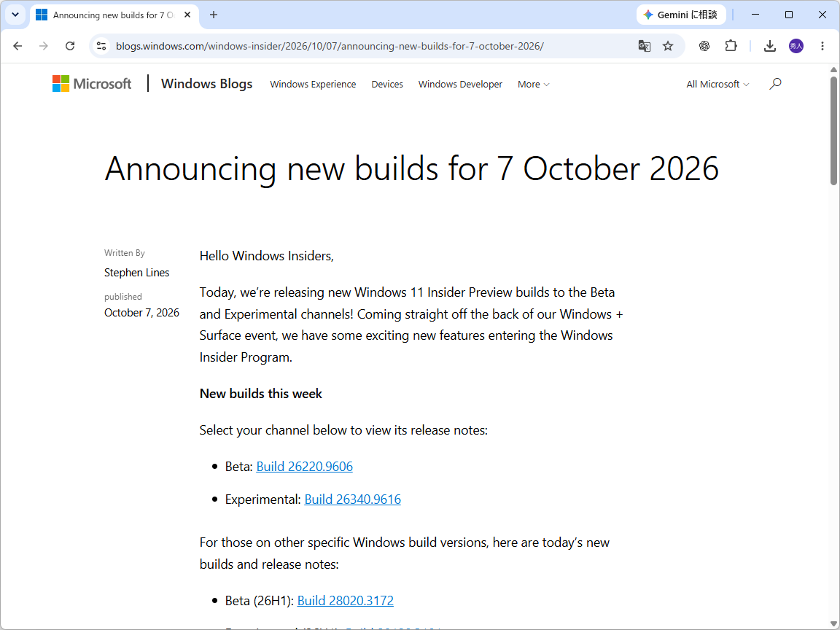Click the search magnifier icon
Screen dimensions: 840x630
(x=775, y=84)
